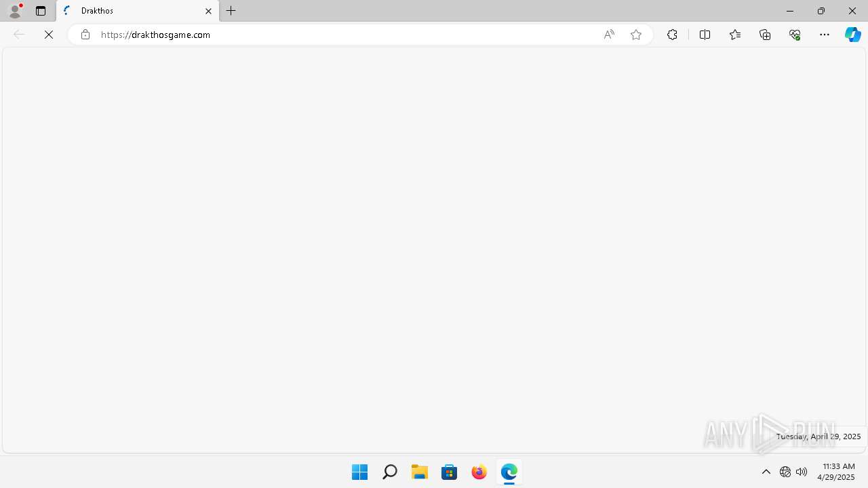Stop loading the page
The image size is (868, 488).
tap(49, 35)
